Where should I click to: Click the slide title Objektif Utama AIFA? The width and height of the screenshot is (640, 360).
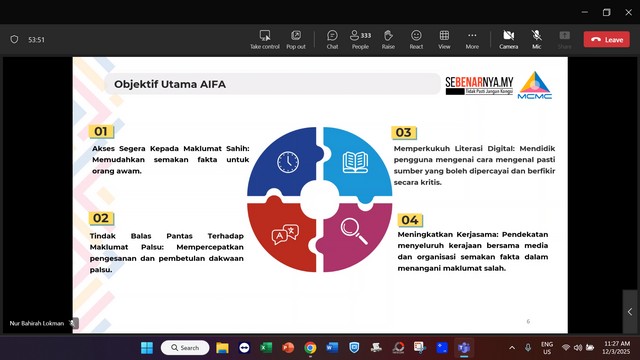170,84
